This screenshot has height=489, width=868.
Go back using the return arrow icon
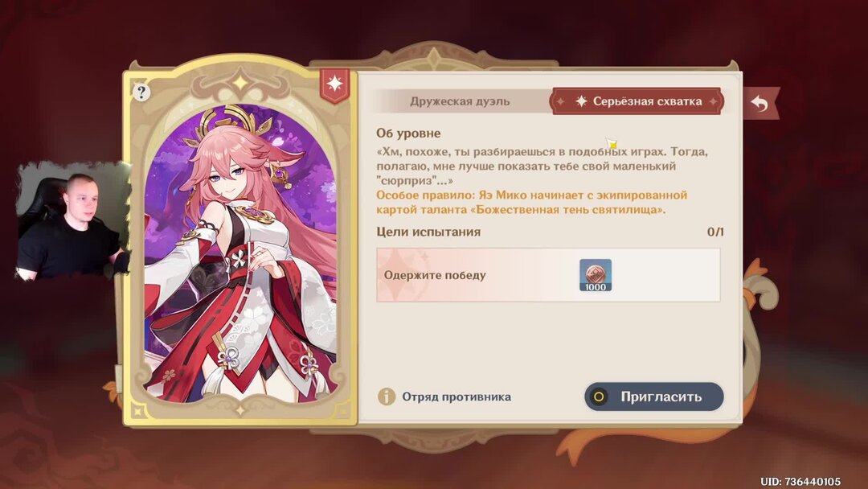(x=760, y=103)
